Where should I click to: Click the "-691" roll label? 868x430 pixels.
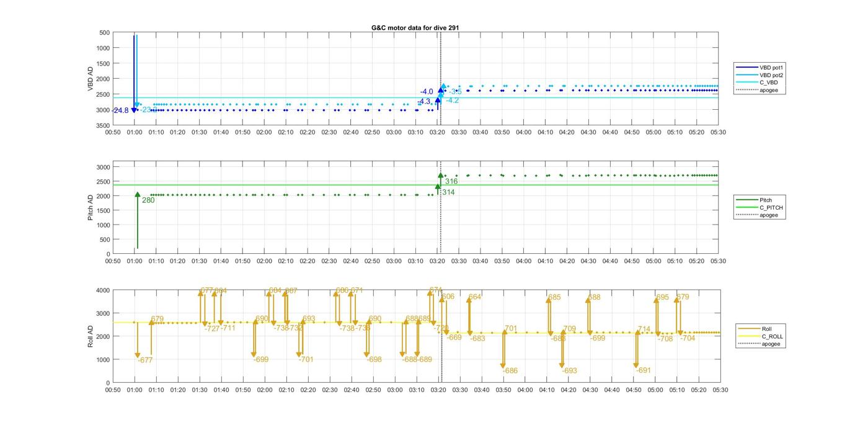[644, 370]
